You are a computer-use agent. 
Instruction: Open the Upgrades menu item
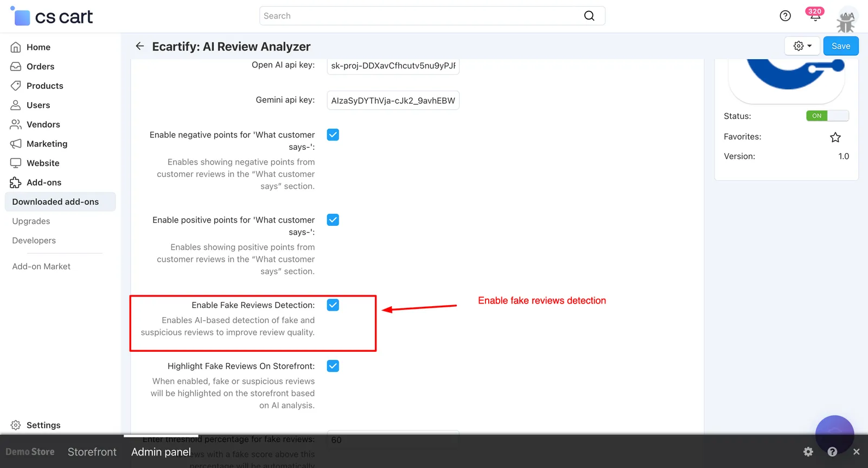31,221
